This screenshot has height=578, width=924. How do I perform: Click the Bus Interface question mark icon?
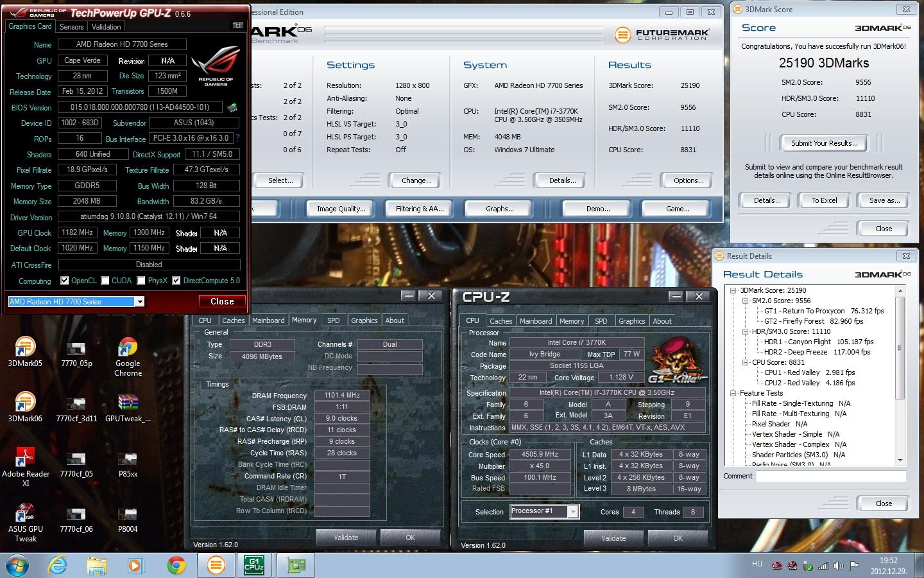point(237,138)
